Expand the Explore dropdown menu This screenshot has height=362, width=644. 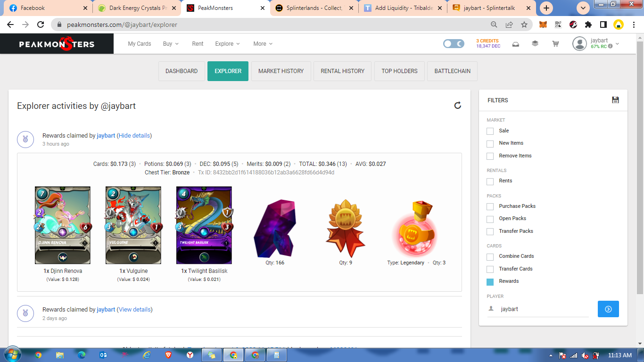pos(227,44)
